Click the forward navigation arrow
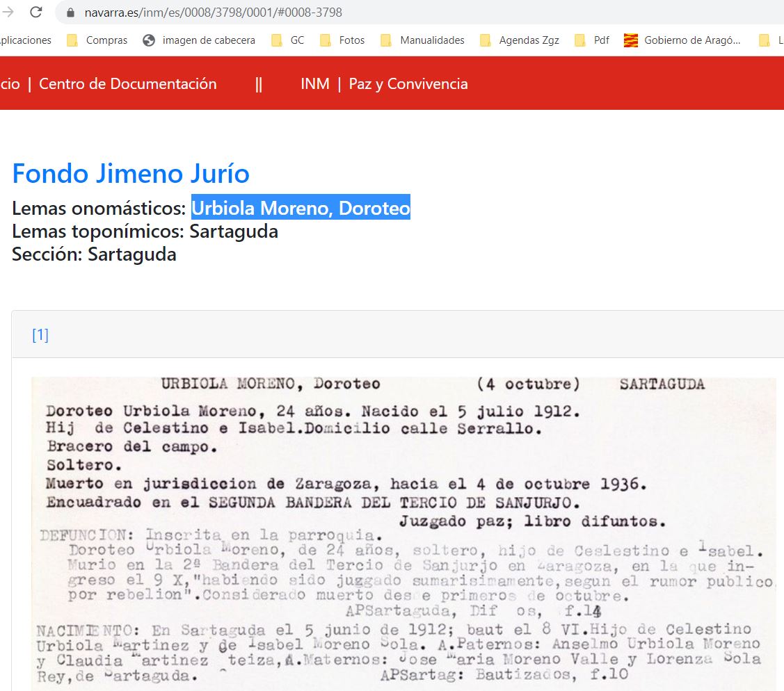This screenshot has width=784, height=691. [8, 13]
